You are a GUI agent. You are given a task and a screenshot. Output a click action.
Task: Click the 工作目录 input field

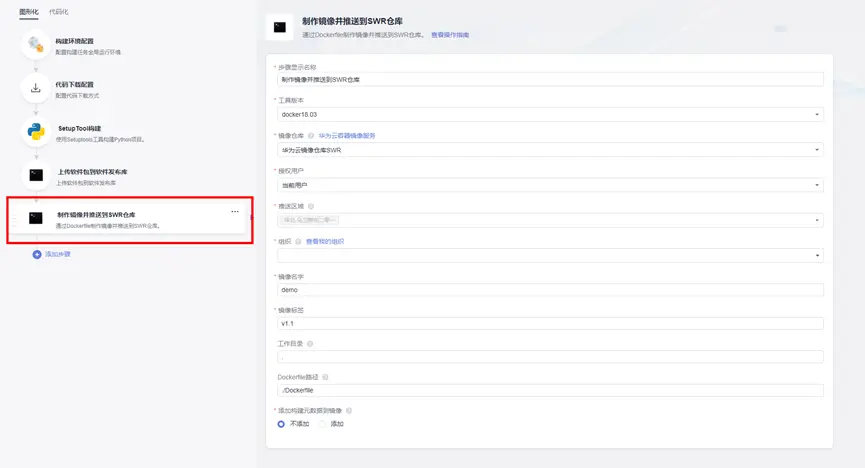point(550,357)
